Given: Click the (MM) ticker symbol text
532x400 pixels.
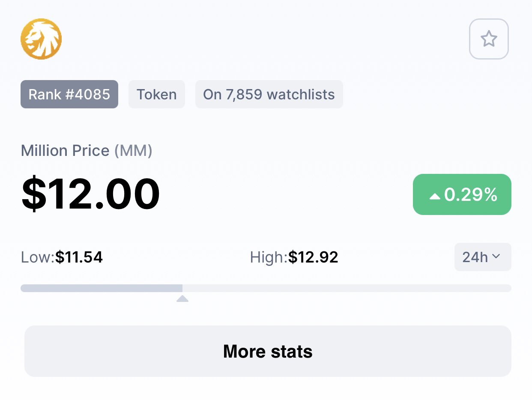Looking at the screenshot, I should click(133, 151).
